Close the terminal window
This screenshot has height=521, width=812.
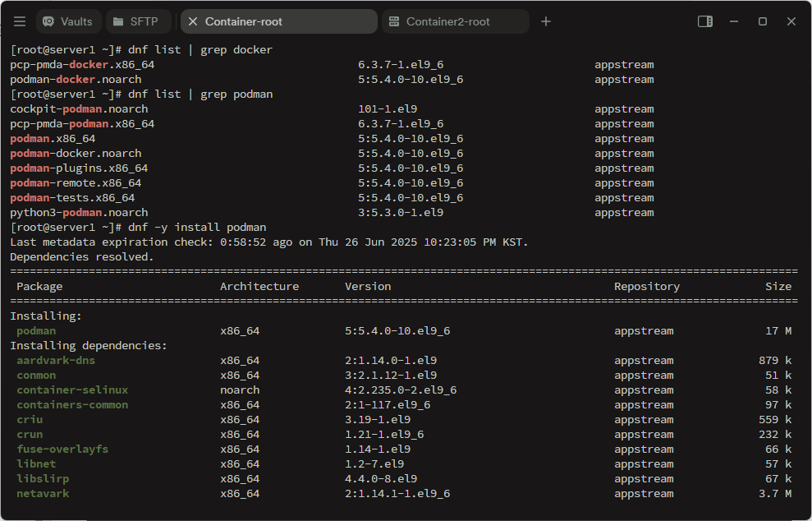point(791,21)
